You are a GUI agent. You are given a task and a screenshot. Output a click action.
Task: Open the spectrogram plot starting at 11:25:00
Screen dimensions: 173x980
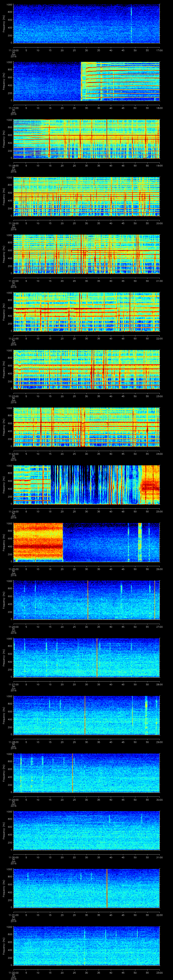click(86, 542)
